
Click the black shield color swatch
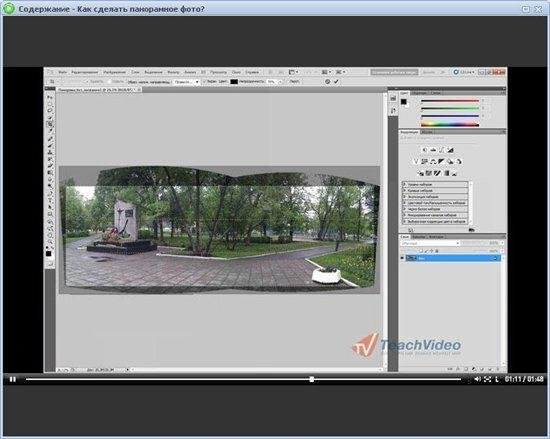[234, 82]
